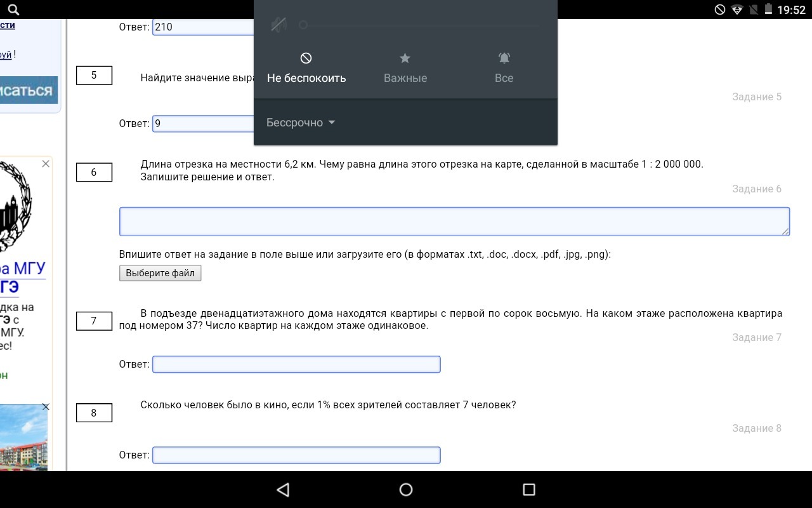Select the "Важные" priority mode

click(x=405, y=68)
